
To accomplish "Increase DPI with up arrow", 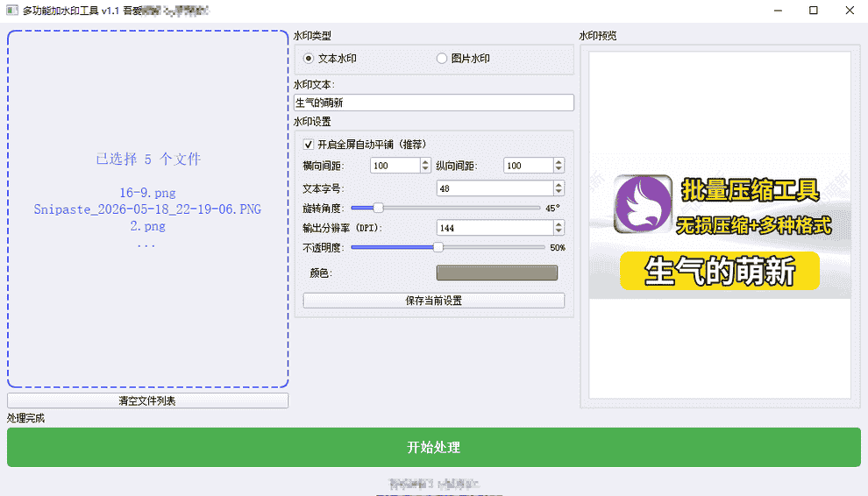I will click(x=559, y=224).
